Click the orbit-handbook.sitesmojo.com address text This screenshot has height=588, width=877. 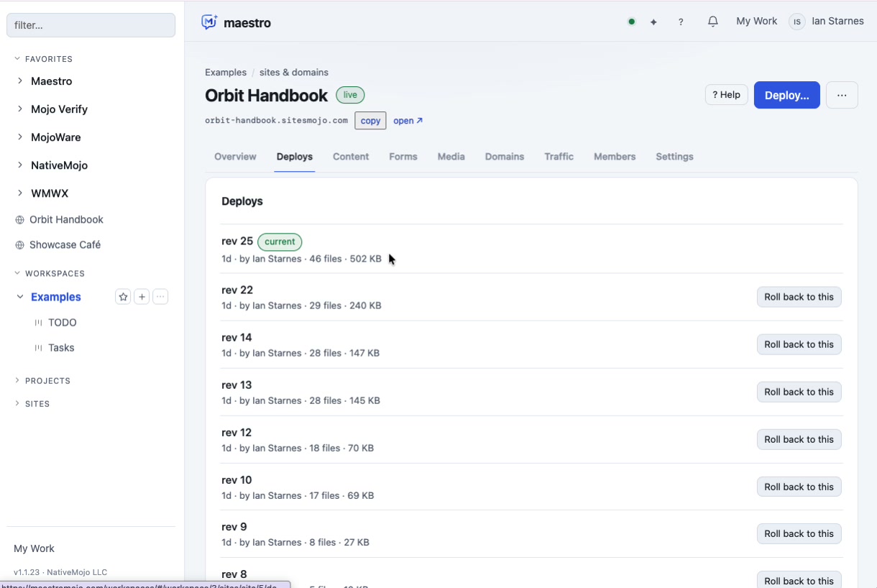click(277, 121)
